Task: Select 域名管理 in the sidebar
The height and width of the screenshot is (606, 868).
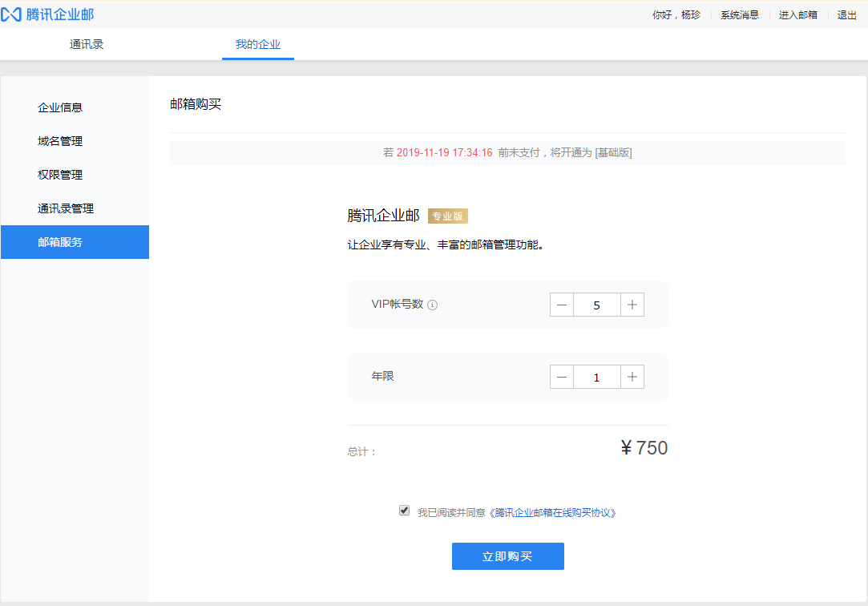Action: pyautogui.click(x=75, y=141)
